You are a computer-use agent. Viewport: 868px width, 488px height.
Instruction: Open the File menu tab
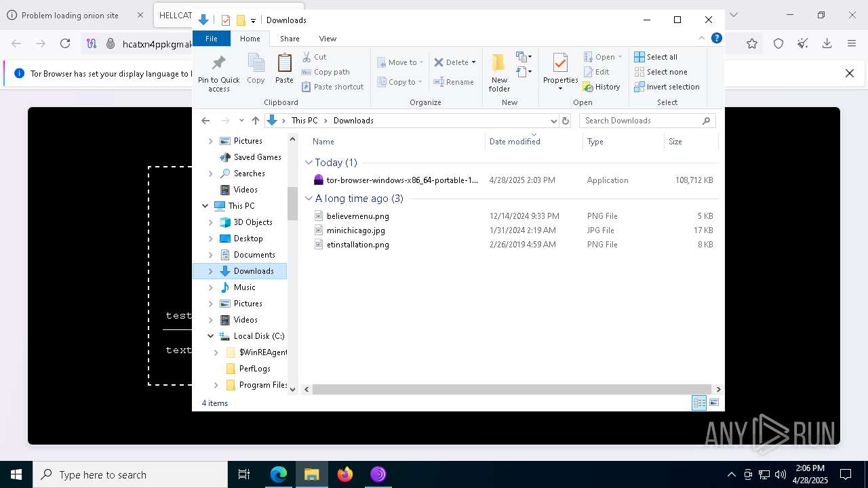coord(212,39)
